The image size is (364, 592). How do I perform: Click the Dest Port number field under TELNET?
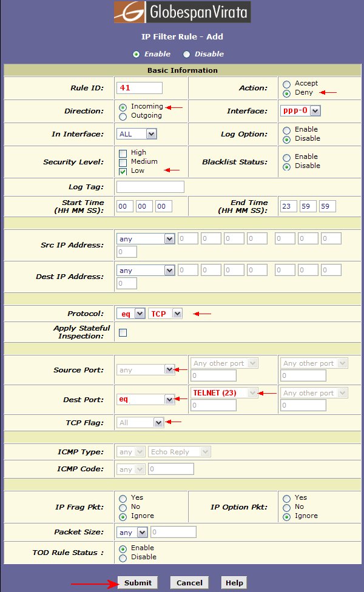[214, 405]
